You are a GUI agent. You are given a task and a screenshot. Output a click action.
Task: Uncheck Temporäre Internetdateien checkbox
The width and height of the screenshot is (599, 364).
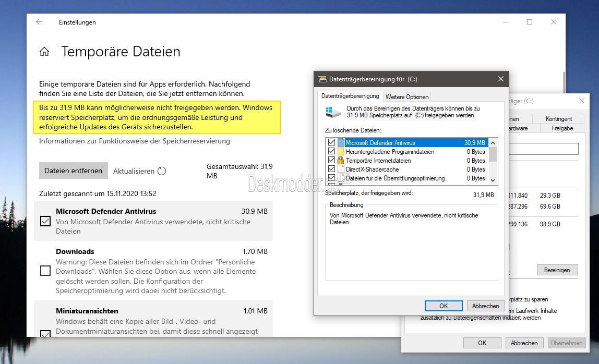pos(332,160)
